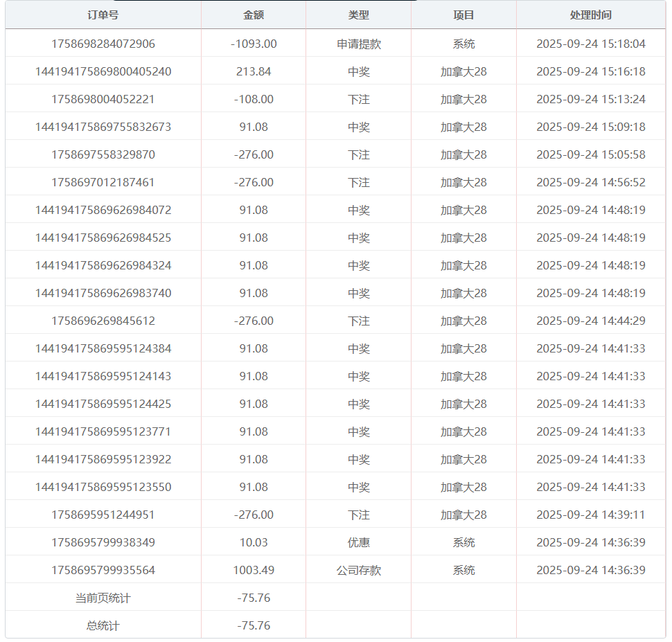The image size is (672, 642).
Task: Select the 1003.49 deposit amount
Action: click(253, 569)
